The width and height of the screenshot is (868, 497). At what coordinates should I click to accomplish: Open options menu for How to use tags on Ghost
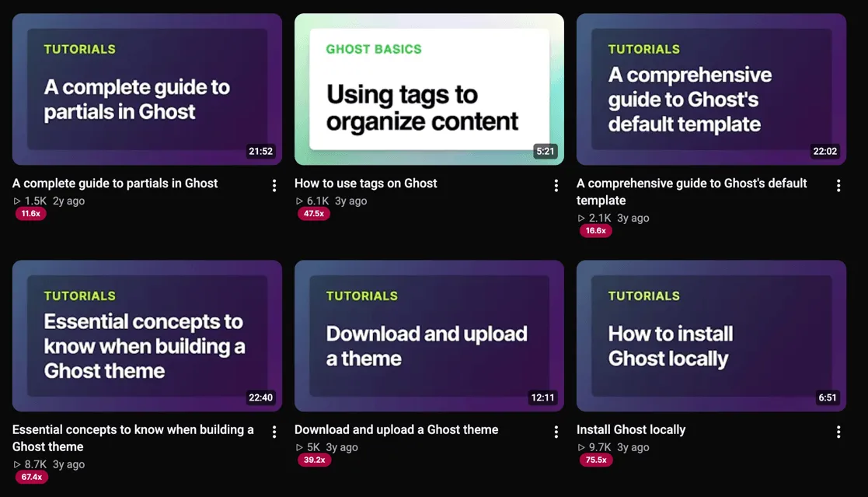click(556, 186)
